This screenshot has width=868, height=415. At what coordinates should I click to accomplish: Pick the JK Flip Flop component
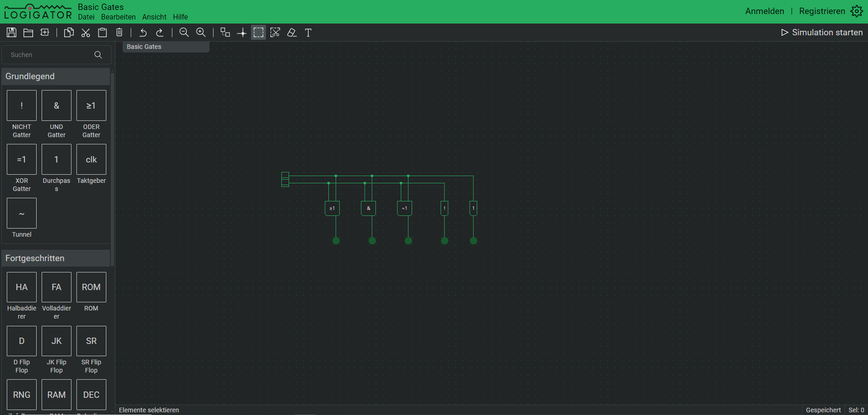click(56, 341)
